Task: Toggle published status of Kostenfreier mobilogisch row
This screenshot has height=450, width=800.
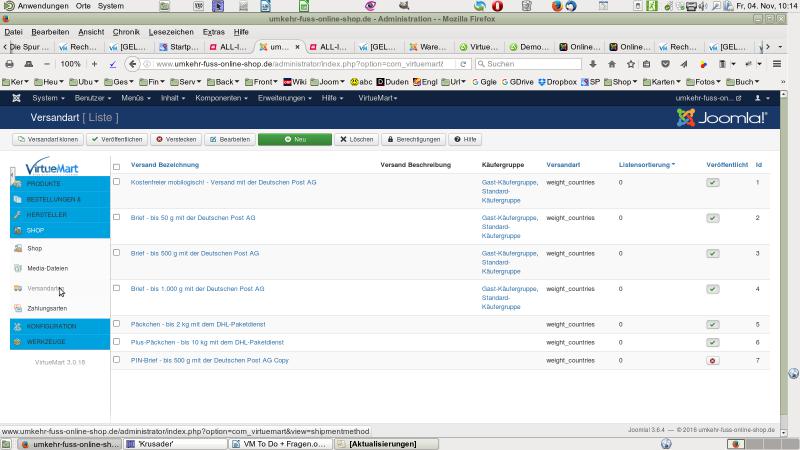Action: (x=712, y=183)
